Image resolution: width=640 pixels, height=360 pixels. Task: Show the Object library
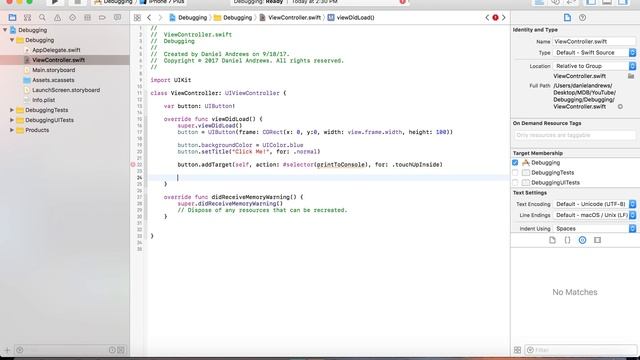(x=582, y=240)
